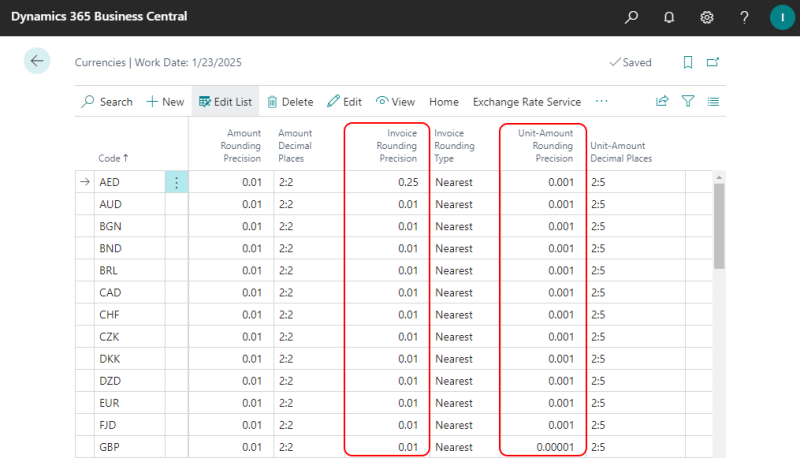Screen dimensions: 800x458
Task: Click Edit in action bar
Action: click(345, 101)
